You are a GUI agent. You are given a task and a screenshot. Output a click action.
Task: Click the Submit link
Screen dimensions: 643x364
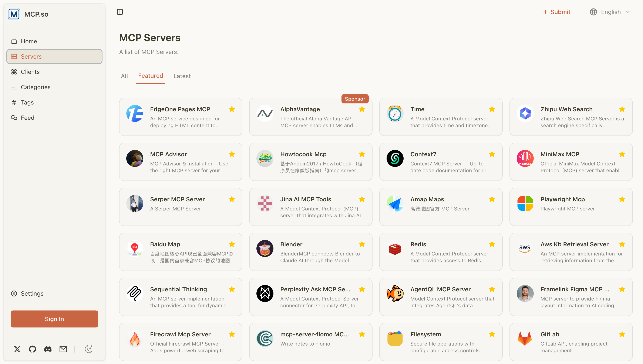pyautogui.click(x=556, y=12)
